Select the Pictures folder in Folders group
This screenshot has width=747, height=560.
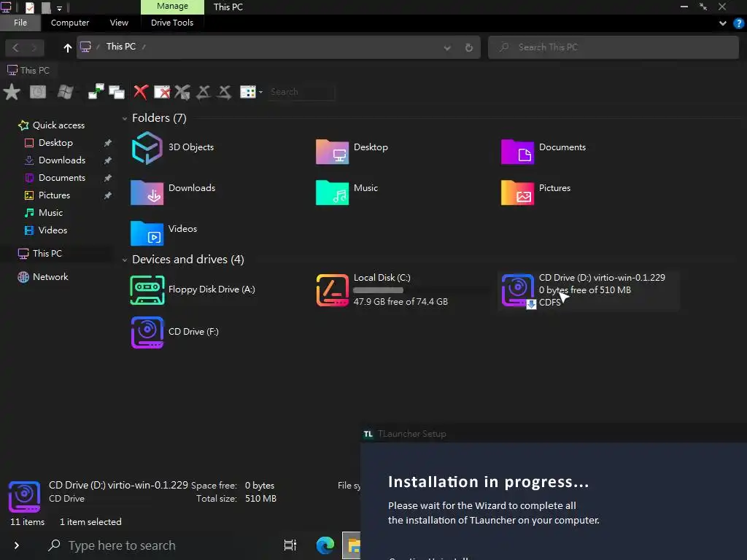click(536, 192)
